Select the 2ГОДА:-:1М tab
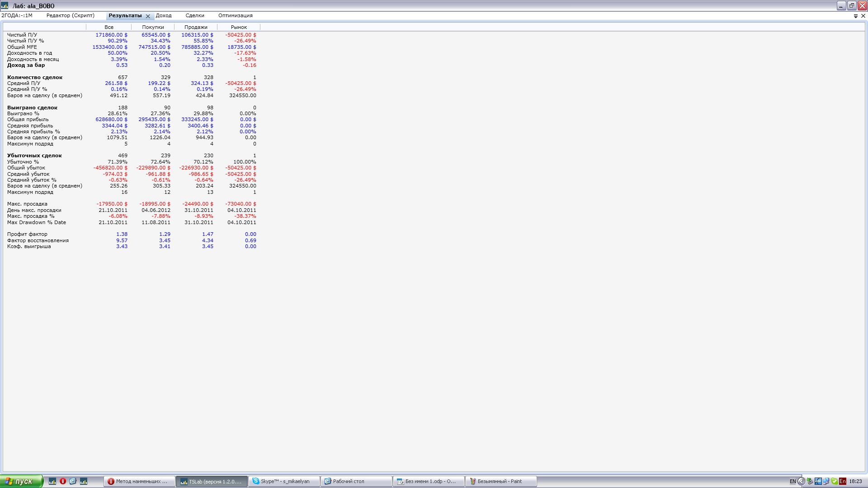The width and height of the screenshot is (868, 488). 17,15
